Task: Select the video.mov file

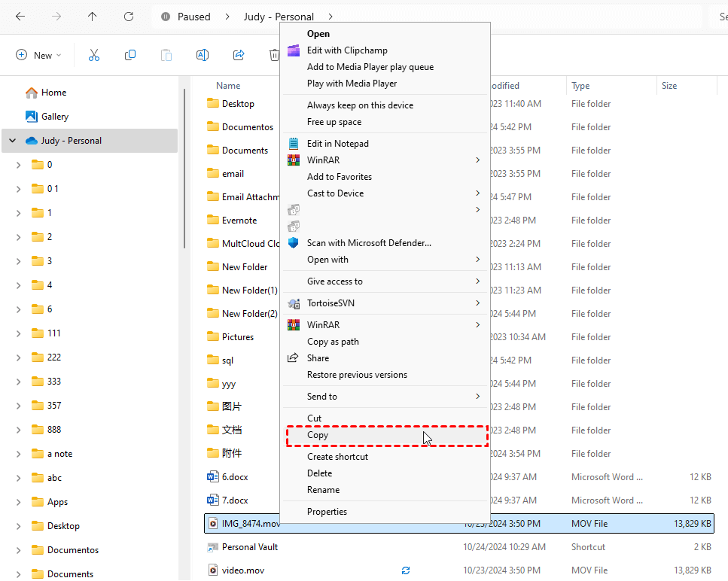Action: 243,570
